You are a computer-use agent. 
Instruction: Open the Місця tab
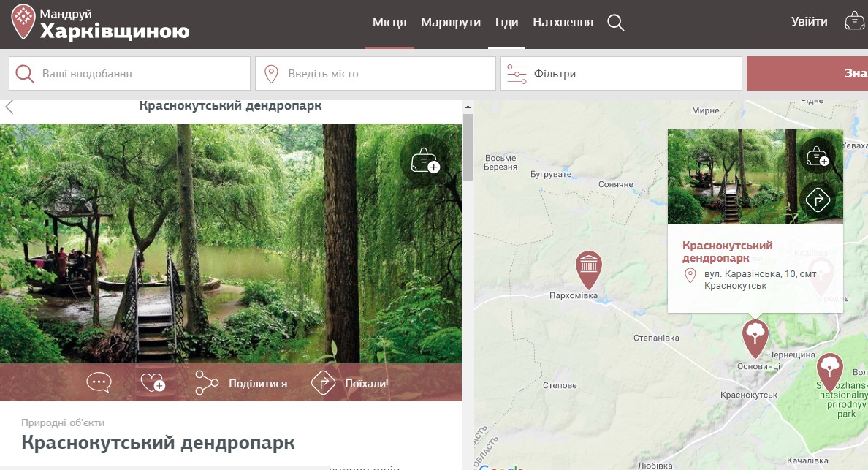[x=389, y=22]
